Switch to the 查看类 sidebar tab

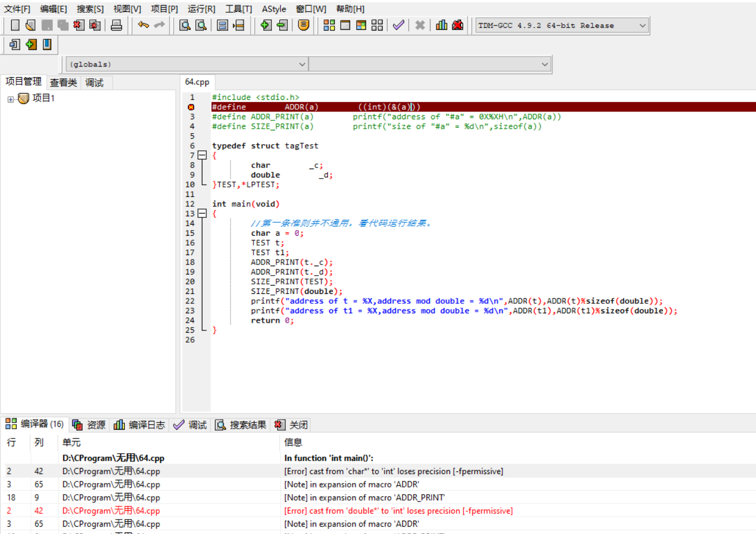[63, 83]
